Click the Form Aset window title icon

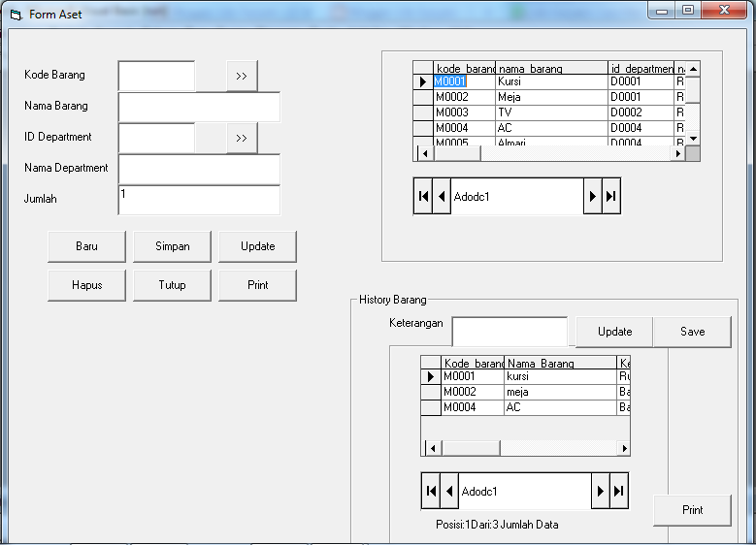(x=16, y=15)
